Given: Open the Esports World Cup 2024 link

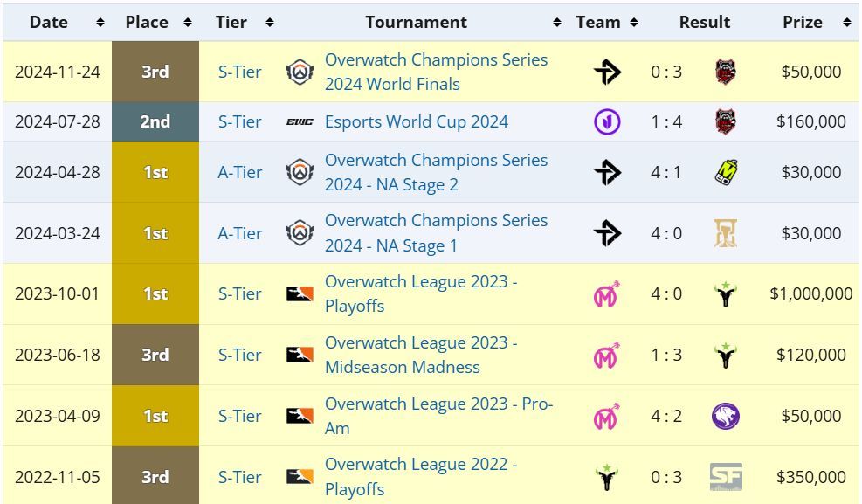Looking at the screenshot, I should (x=417, y=122).
